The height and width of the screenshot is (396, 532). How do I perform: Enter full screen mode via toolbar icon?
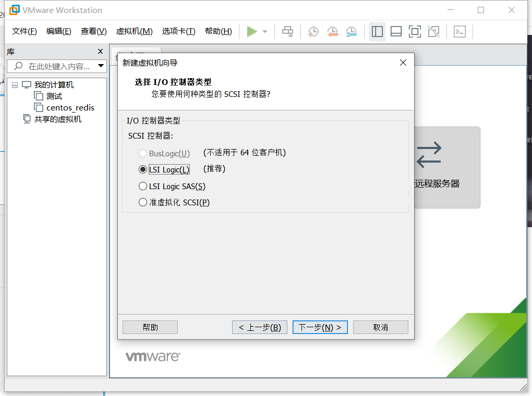[x=415, y=32]
